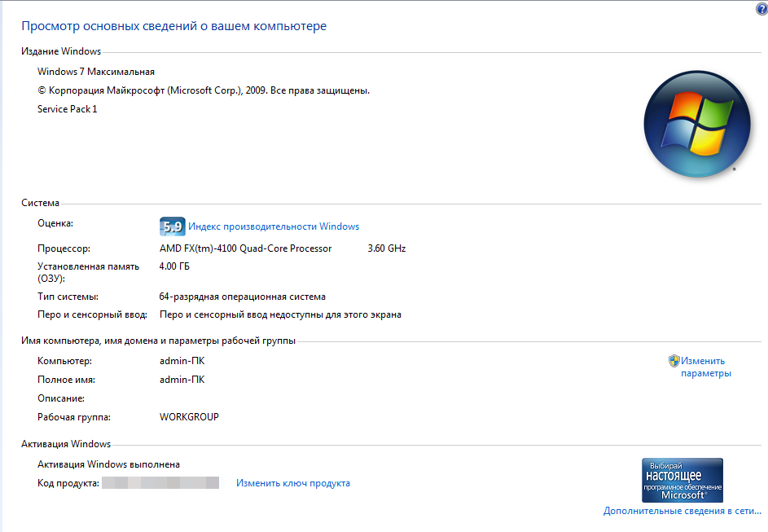Click the blurred product code value
Image resolution: width=768 pixels, height=532 pixels.
point(160,483)
